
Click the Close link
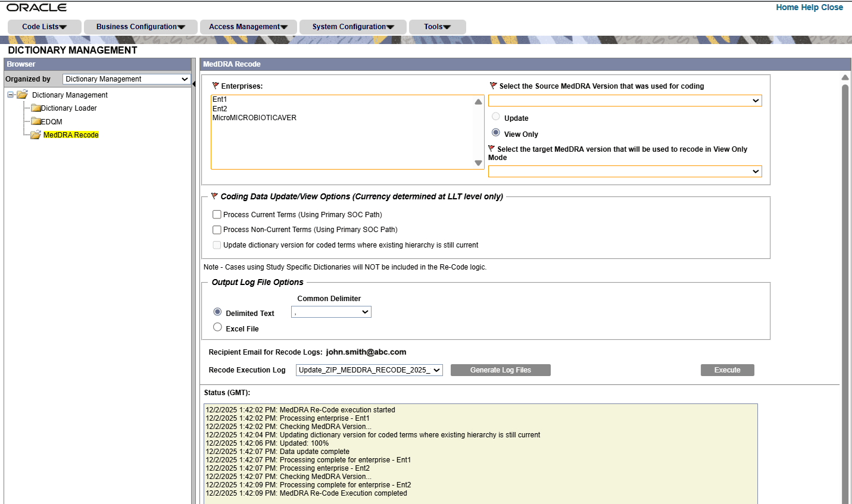click(832, 8)
